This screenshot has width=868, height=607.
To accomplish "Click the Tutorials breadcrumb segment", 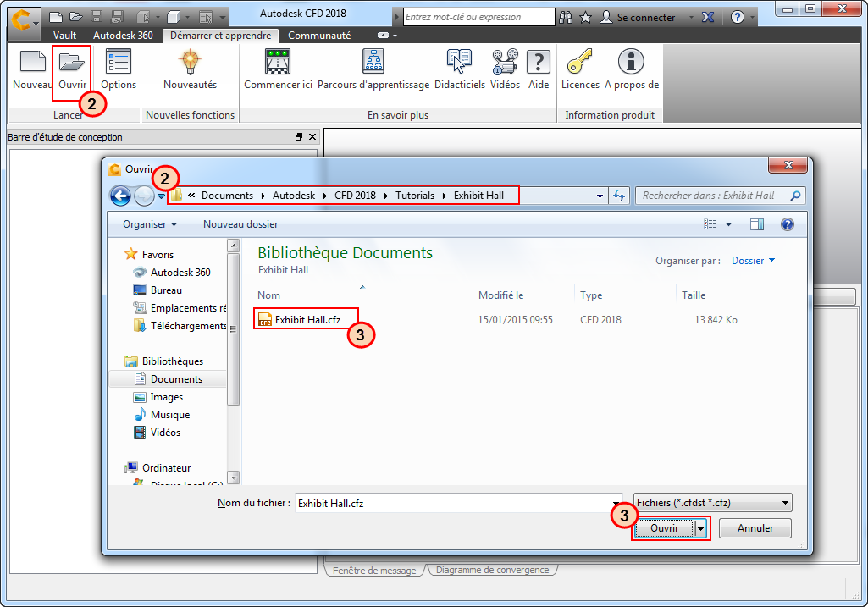I will click(x=415, y=196).
